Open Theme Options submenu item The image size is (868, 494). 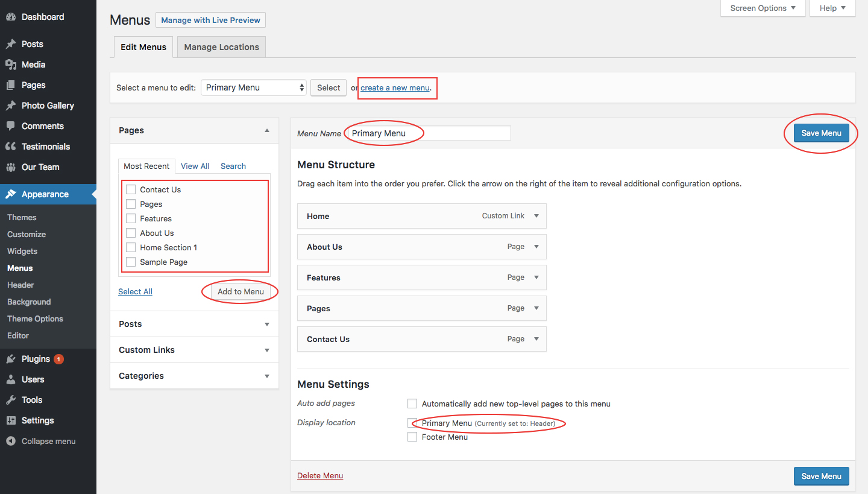(x=35, y=318)
